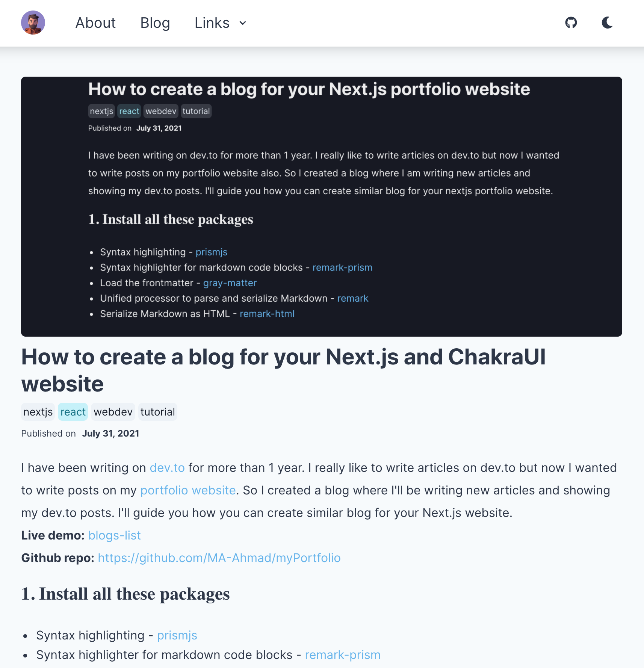644x668 pixels.
Task: Open the About page
Action: (95, 23)
